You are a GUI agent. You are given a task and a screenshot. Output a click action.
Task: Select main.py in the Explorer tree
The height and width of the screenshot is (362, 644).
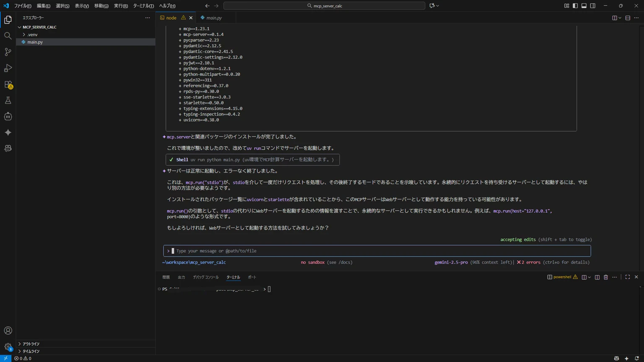coord(86,42)
